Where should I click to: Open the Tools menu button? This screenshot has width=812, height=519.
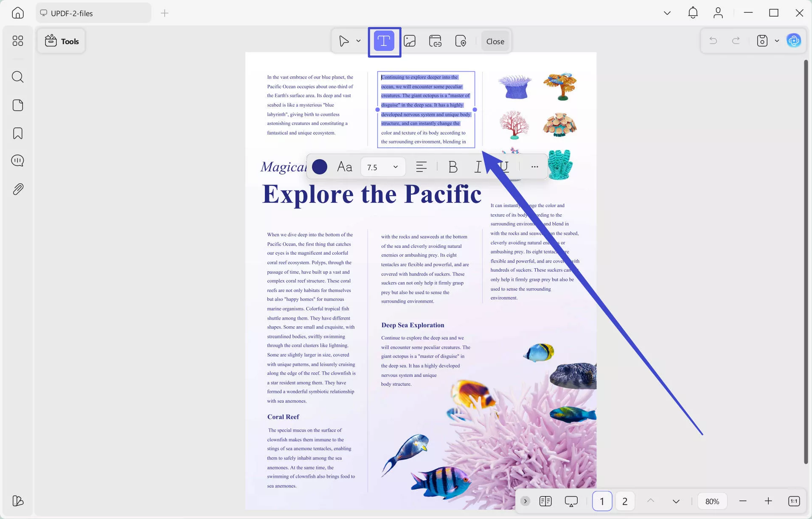click(x=61, y=41)
